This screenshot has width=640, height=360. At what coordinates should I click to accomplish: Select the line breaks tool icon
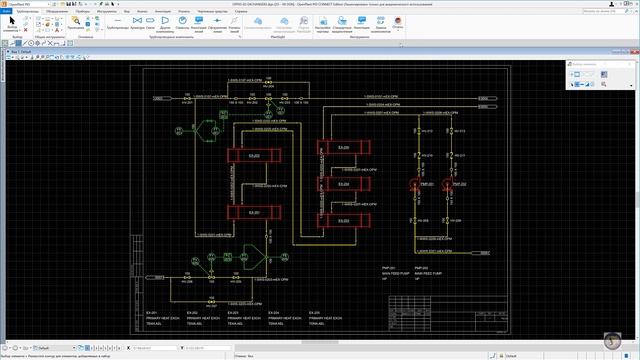234,20
